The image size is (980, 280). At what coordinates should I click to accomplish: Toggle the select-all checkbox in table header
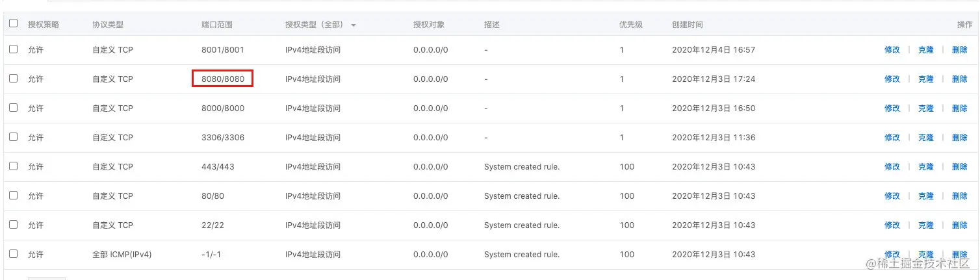pos(13,23)
